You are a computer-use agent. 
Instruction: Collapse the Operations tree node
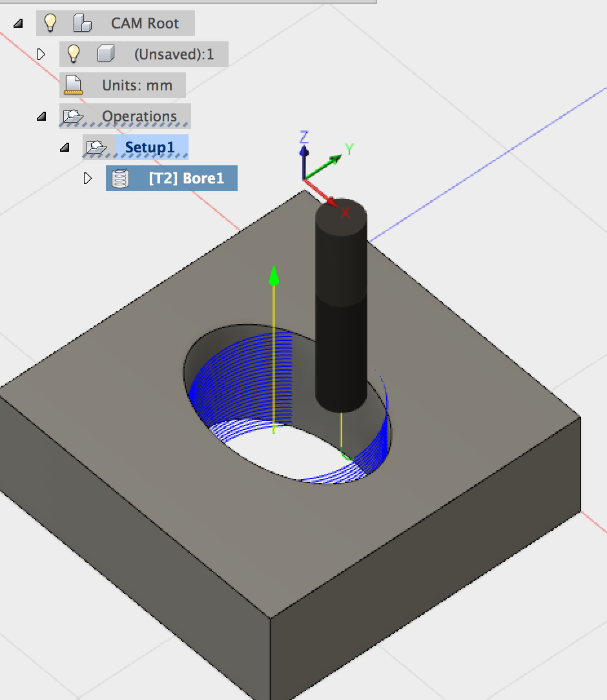point(41,116)
